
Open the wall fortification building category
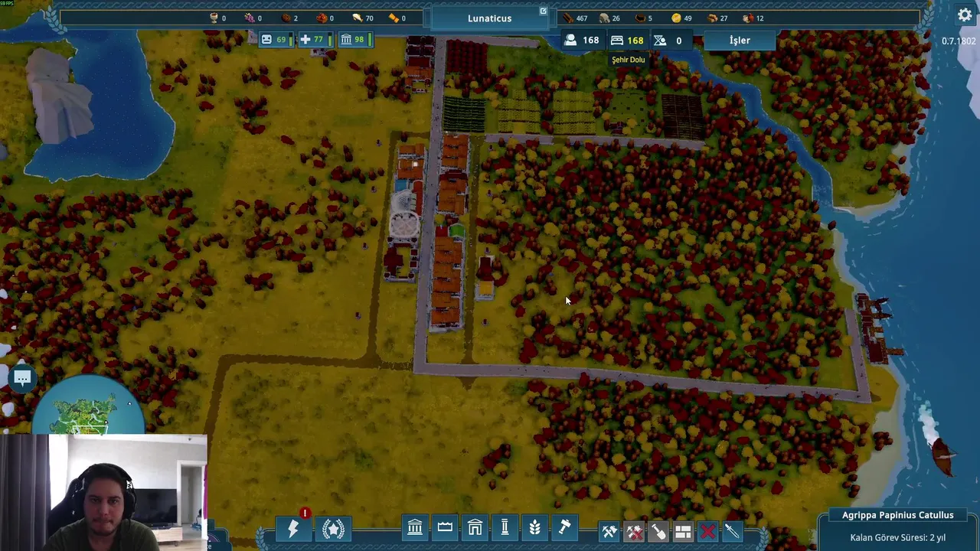point(445,527)
